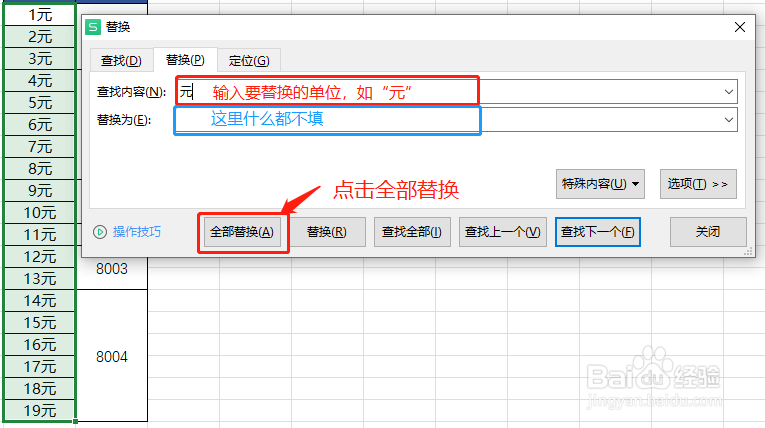Open the 操作技巧 tips link

[137, 232]
